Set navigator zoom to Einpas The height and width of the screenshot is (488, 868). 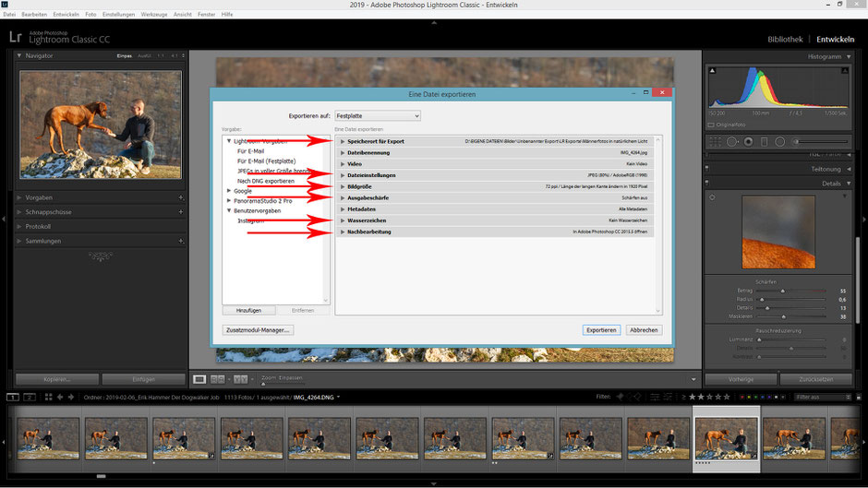124,56
